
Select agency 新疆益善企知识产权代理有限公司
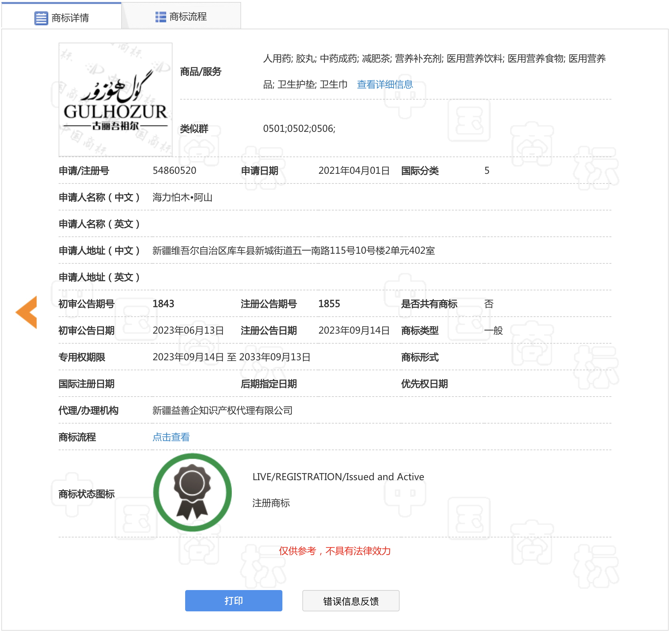223,411
